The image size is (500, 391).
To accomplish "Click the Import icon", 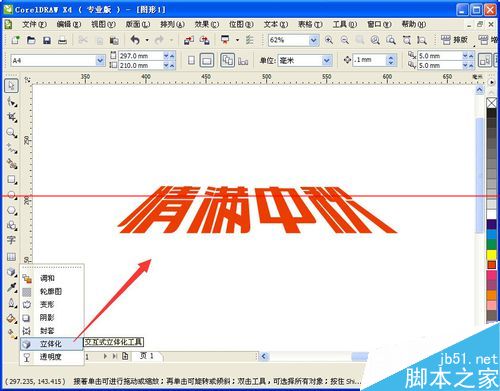I will pyautogui.click(x=189, y=40).
